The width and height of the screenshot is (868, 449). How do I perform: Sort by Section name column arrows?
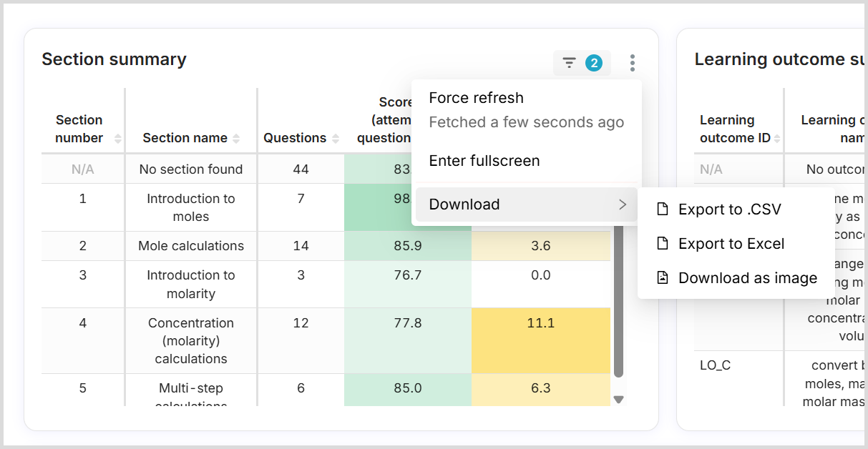click(236, 138)
